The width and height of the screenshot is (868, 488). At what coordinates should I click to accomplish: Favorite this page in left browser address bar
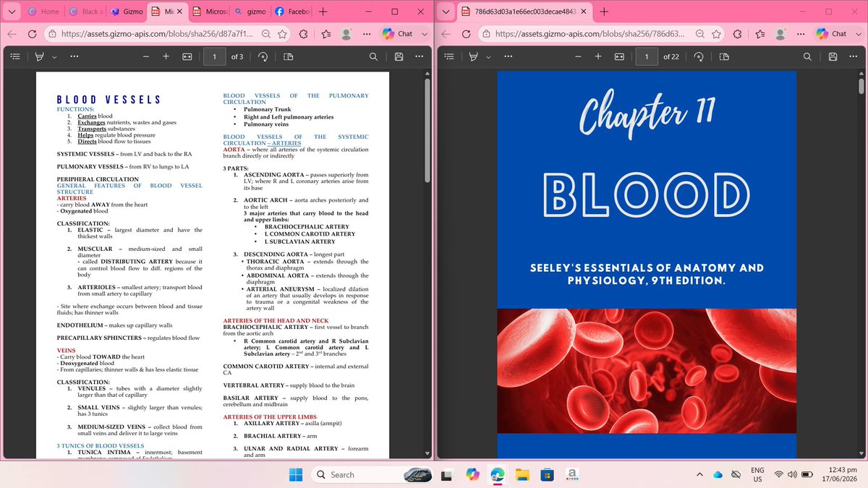282,34
